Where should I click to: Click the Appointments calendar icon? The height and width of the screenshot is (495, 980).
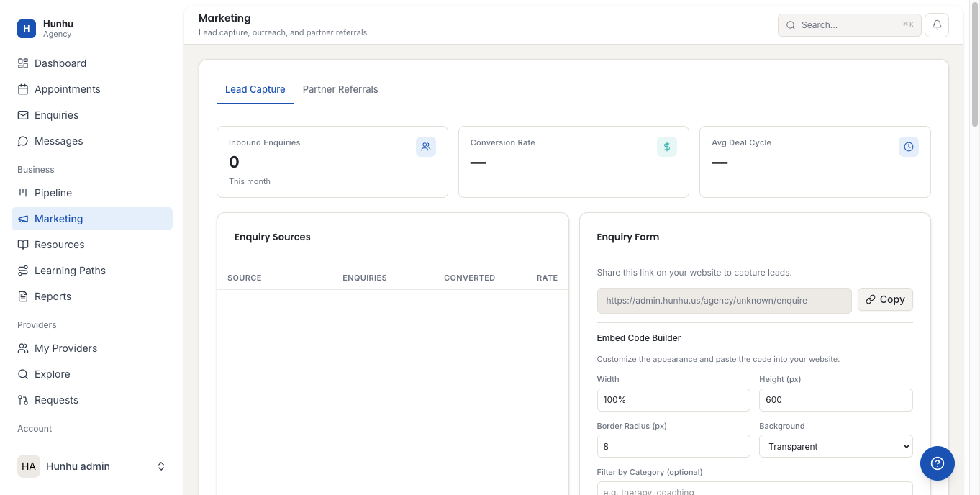(23, 89)
